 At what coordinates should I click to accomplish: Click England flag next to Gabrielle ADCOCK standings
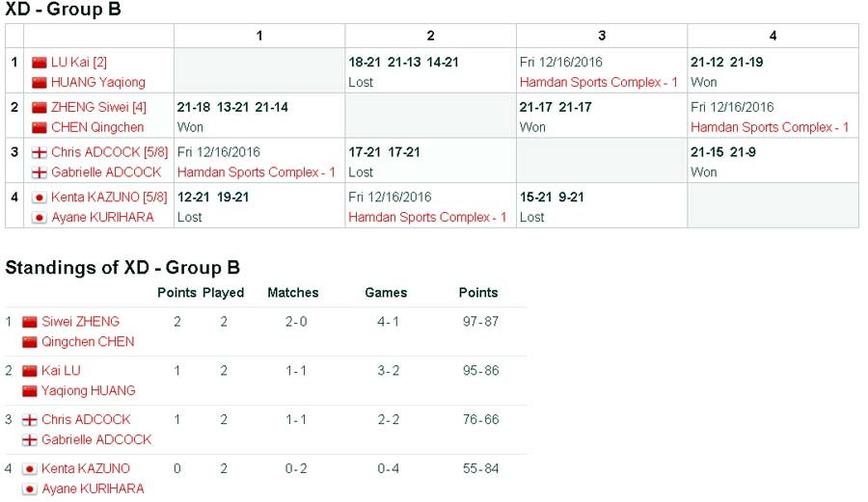click(30, 439)
